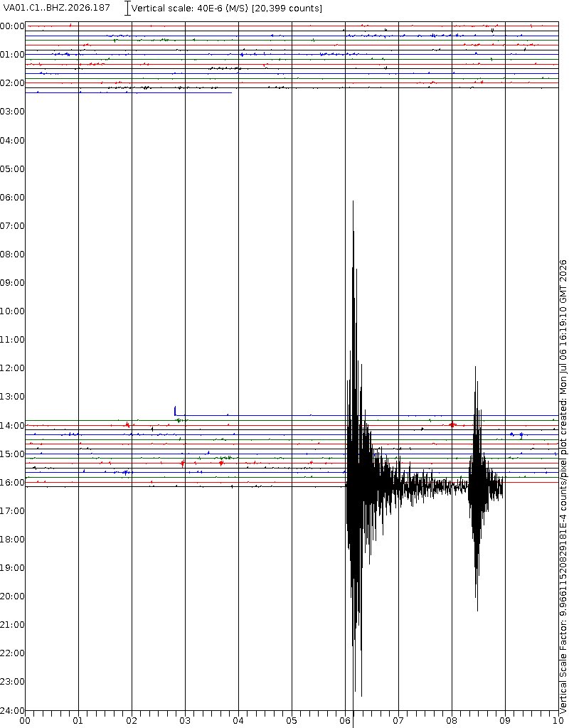Screen dimensions: 569x728
Task: Select the 17:00 hour label
Action: pos(13,511)
